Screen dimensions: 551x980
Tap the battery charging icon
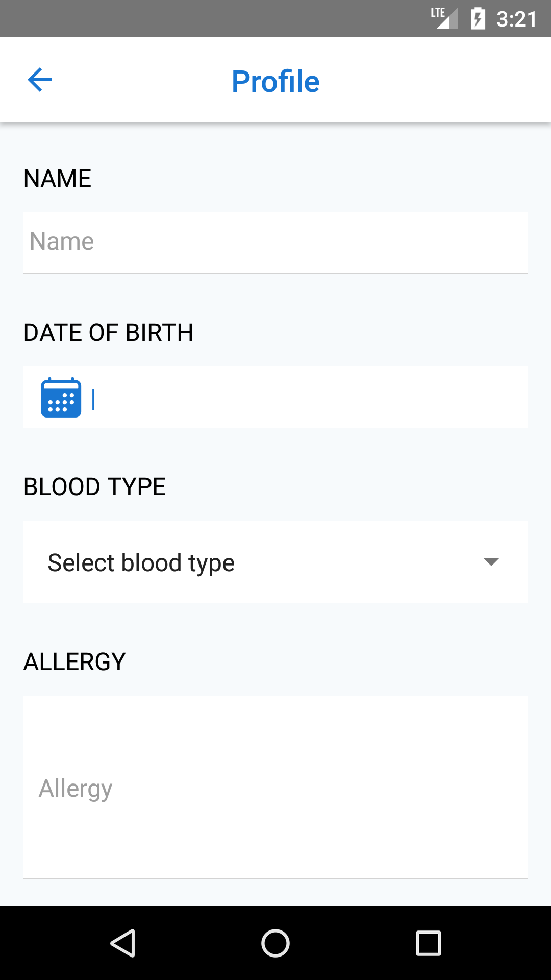point(478,19)
